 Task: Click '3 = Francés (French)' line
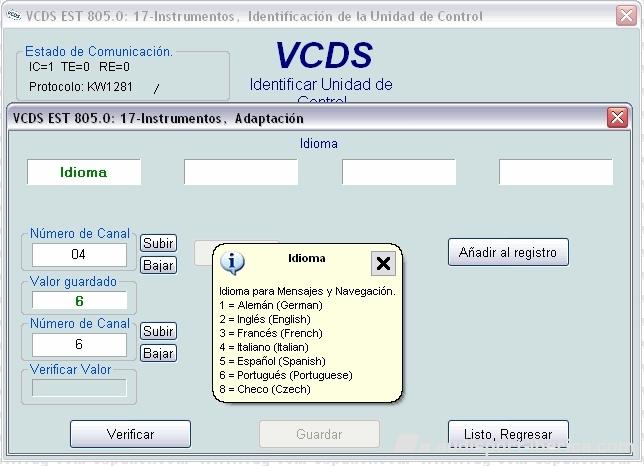[271, 333]
